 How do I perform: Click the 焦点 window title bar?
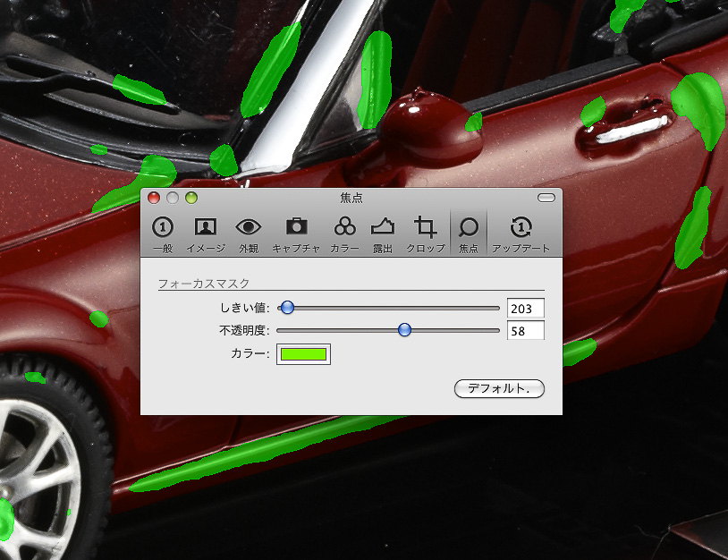click(x=351, y=198)
